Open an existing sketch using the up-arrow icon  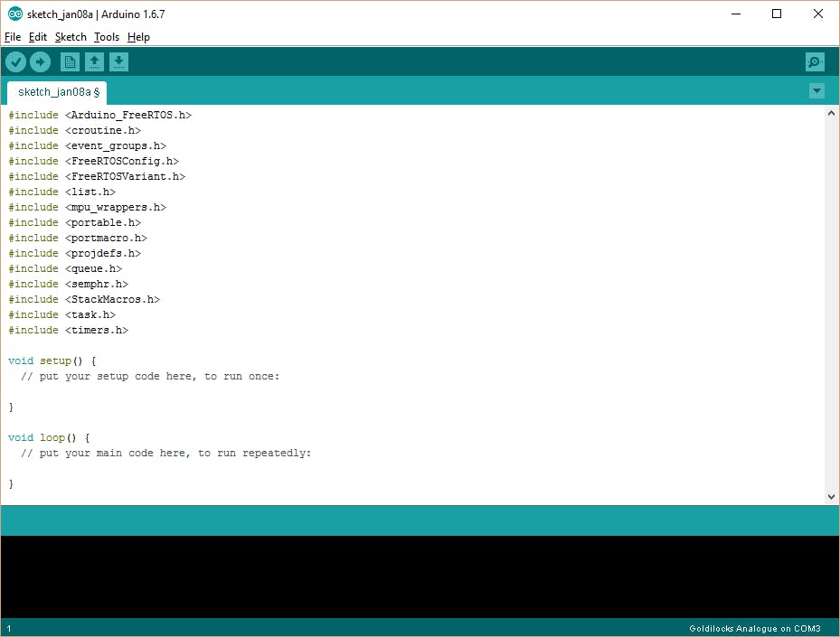click(94, 61)
